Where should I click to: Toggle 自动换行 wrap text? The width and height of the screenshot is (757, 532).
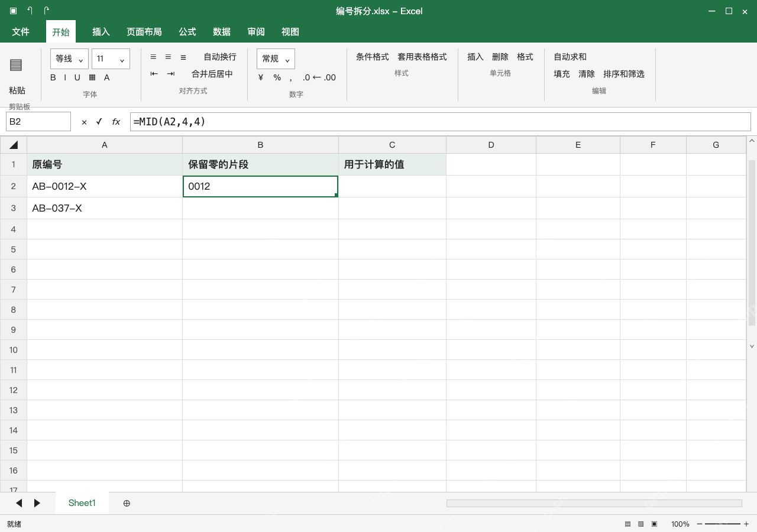pos(220,57)
